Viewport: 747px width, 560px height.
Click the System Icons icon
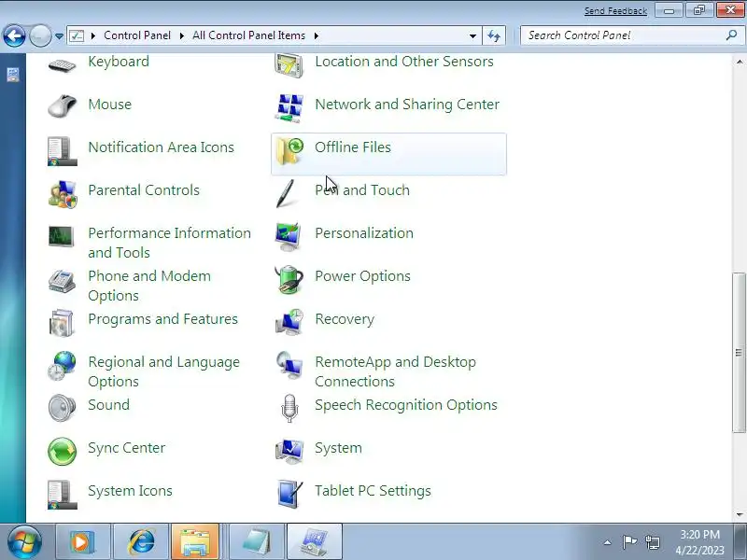(62, 495)
